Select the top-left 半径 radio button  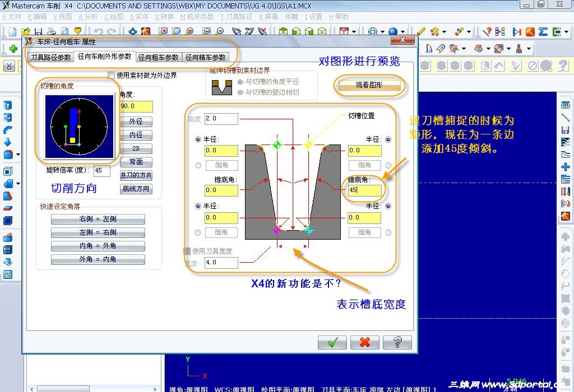pyautogui.click(x=198, y=139)
